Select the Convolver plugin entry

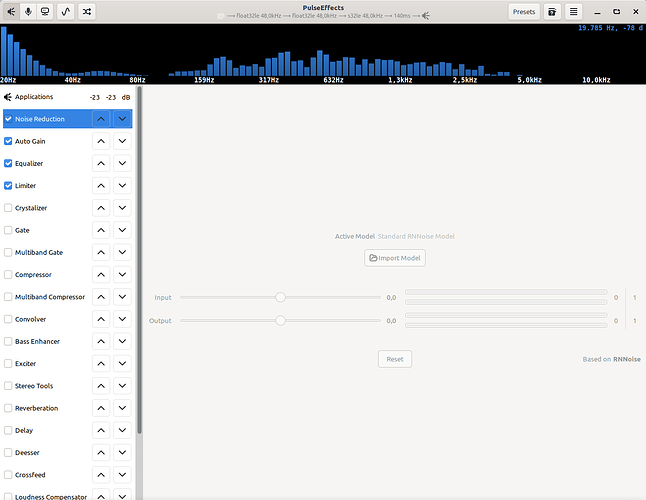tap(31, 320)
